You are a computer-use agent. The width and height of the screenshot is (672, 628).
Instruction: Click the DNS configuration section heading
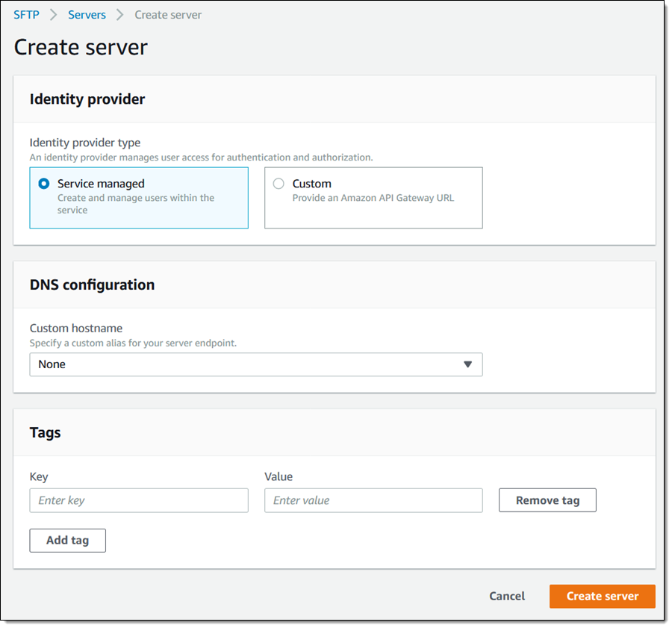coord(92,285)
